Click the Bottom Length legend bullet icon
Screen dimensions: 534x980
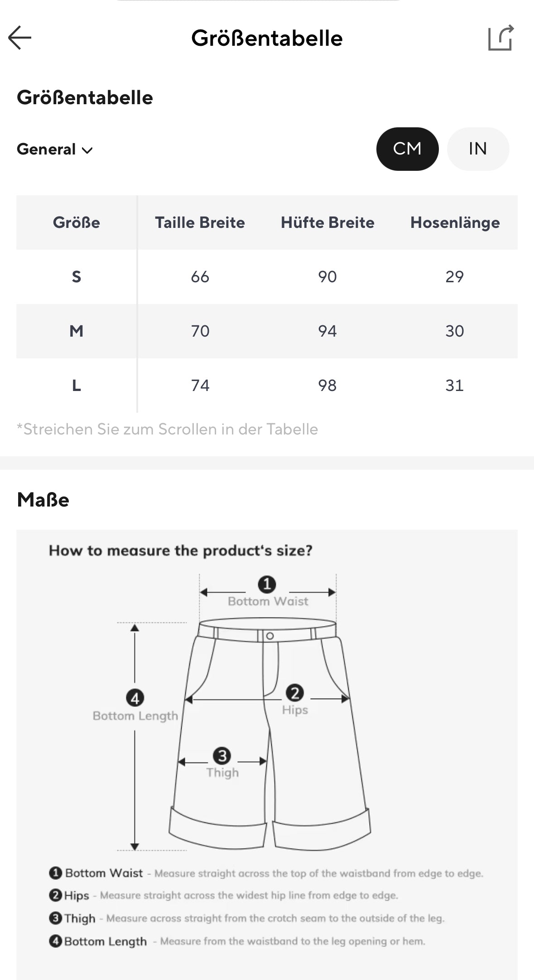tap(55, 941)
